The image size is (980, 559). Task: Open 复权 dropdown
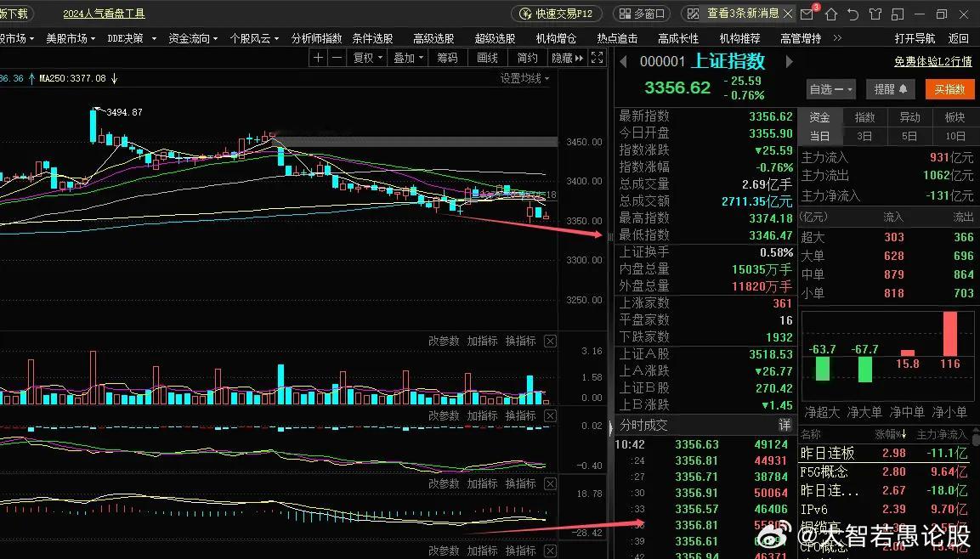(367, 58)
